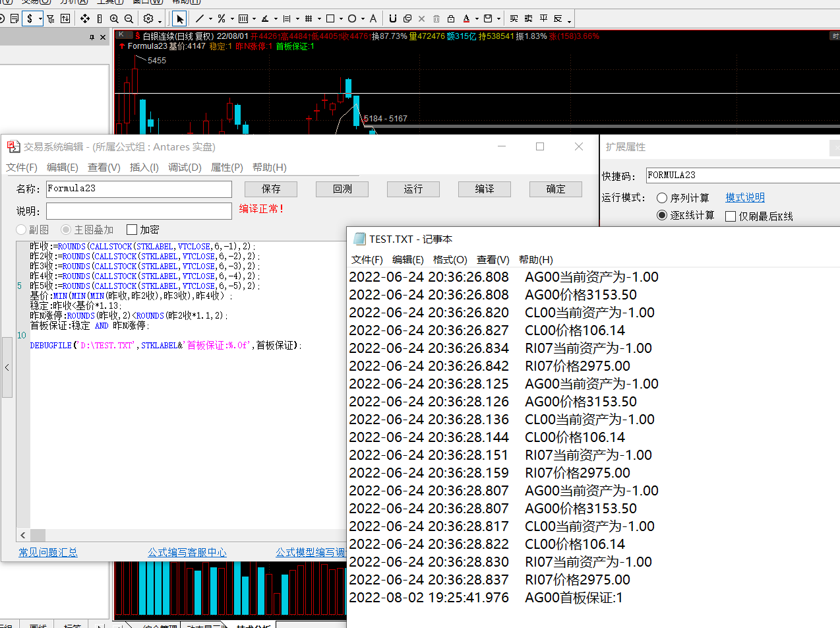Screen dimensions: 840x628
Task: Click the 平 (close position) toolbar button
Action: pos(543,19)
